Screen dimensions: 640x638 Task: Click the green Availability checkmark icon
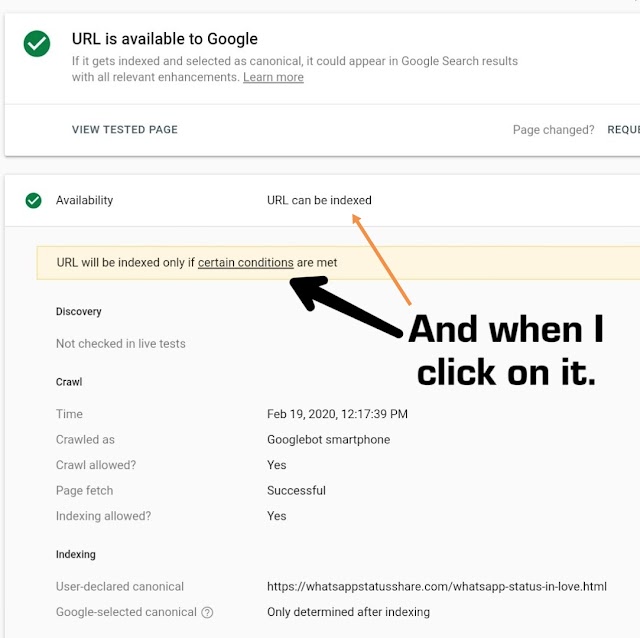[x=33, y=200]
